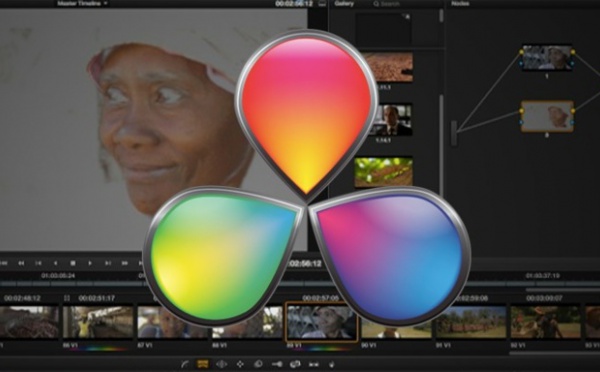Select the highlighted yellow palette icon
Image resolution: width=600 pixels, height=372 pixels.
pyautogui.click(x=202, y=364)
